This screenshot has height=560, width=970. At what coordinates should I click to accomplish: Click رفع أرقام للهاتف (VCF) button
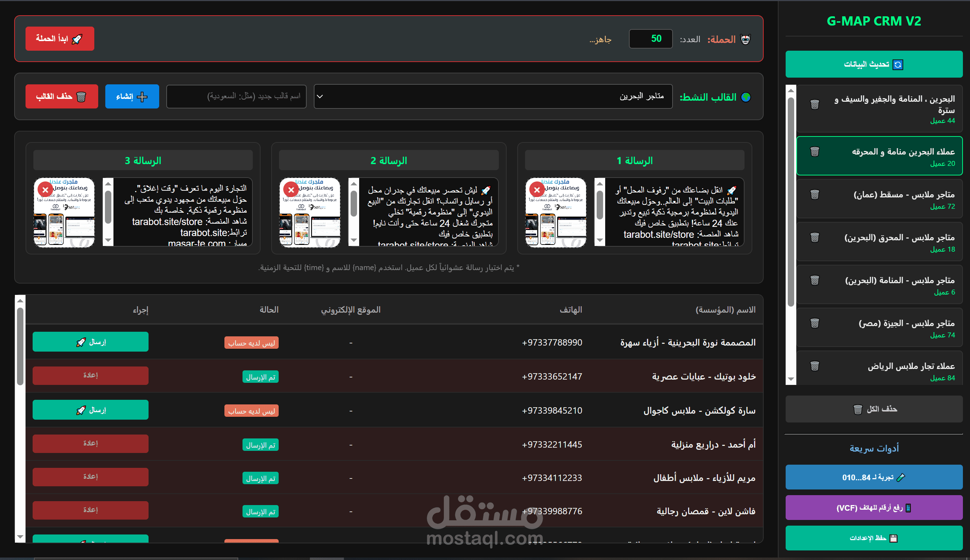pyautogui.click(x=874, y=508)
